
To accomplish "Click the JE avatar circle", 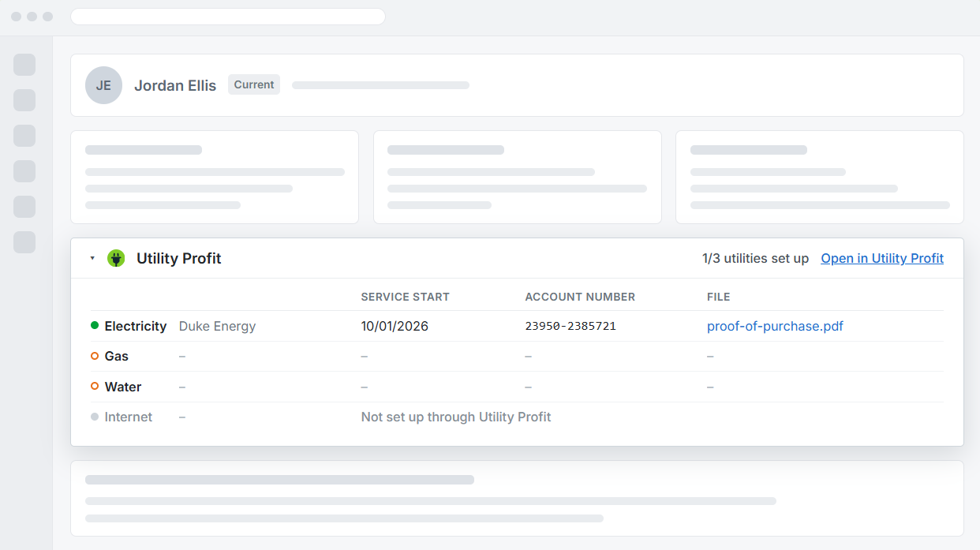I will click(x=103, y=85).
